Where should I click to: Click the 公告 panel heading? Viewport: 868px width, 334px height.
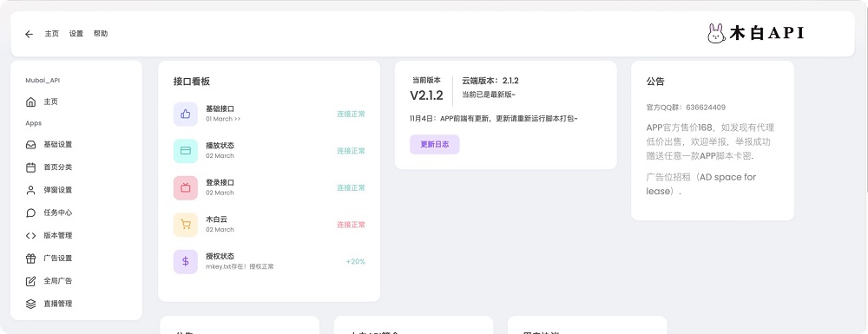coord(654,82)
